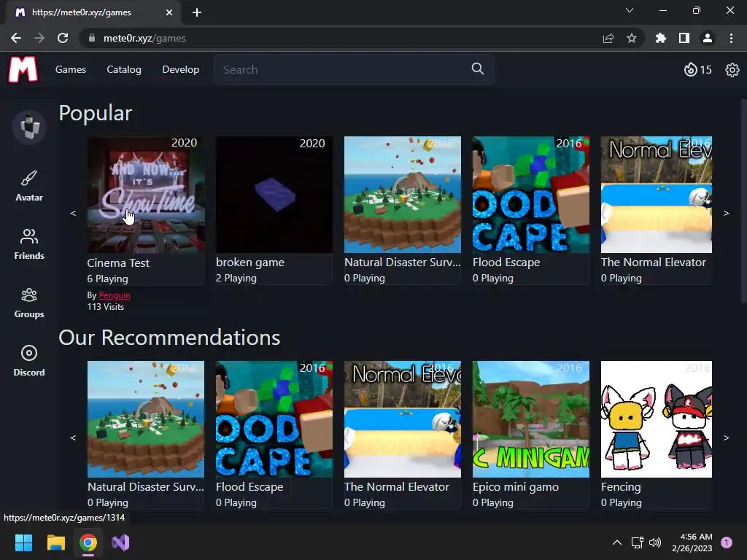Open the Fencing game thumbnail
The image size is (747, 560).
657,419
